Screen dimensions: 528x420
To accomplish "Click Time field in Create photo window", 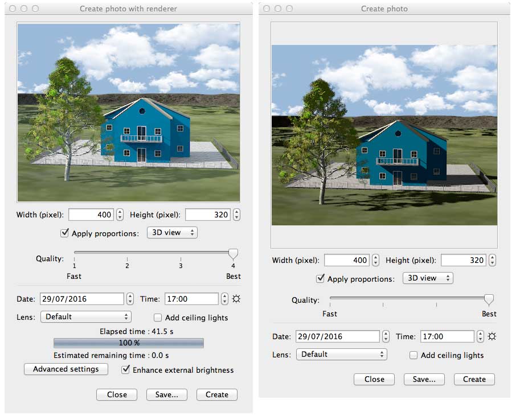I will pyautogui.click(x=447, y=336).
